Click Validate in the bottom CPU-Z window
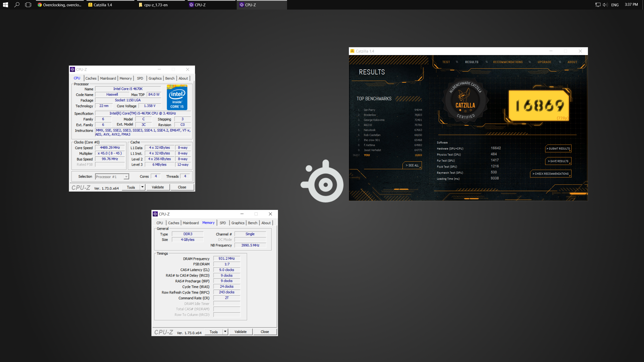This screenshot has width=644, height=362. click(240, 332)
